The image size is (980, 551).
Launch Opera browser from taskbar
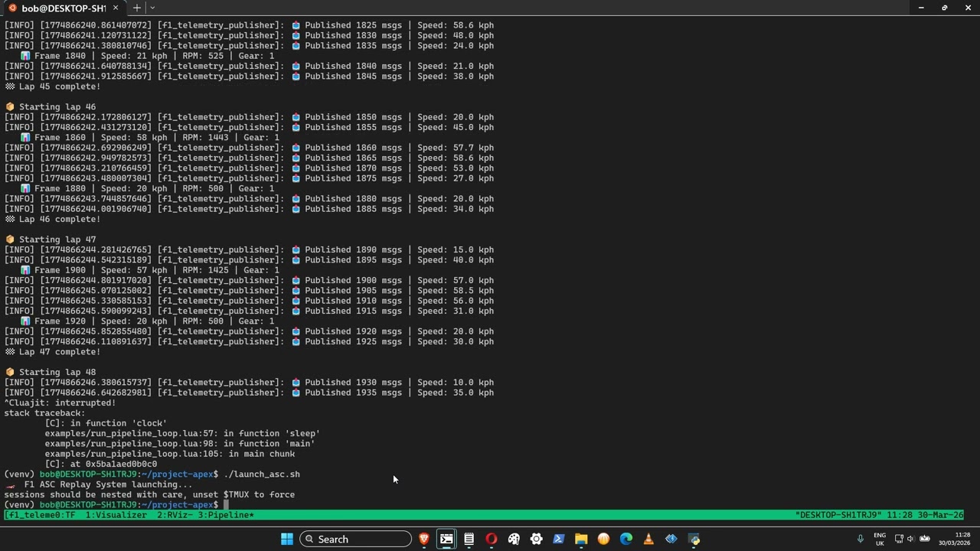(492, 539)
